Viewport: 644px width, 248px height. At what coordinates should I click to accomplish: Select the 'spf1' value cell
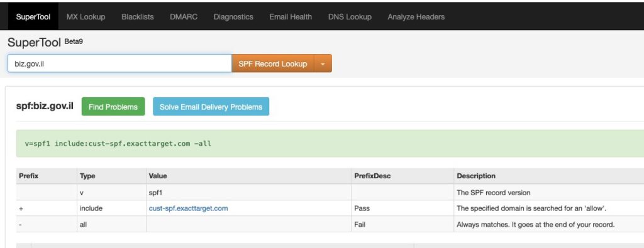click(x=248, y=192)
